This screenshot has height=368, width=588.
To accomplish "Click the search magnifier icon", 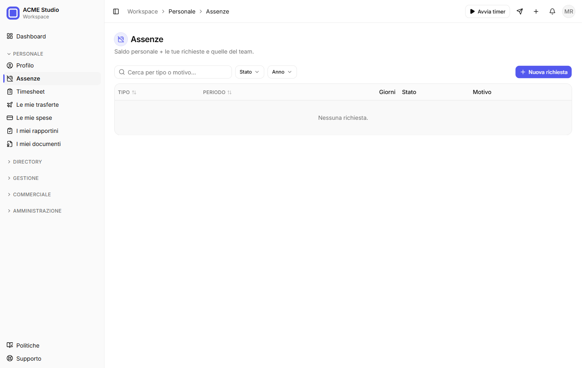I will (x=122, y=72).
